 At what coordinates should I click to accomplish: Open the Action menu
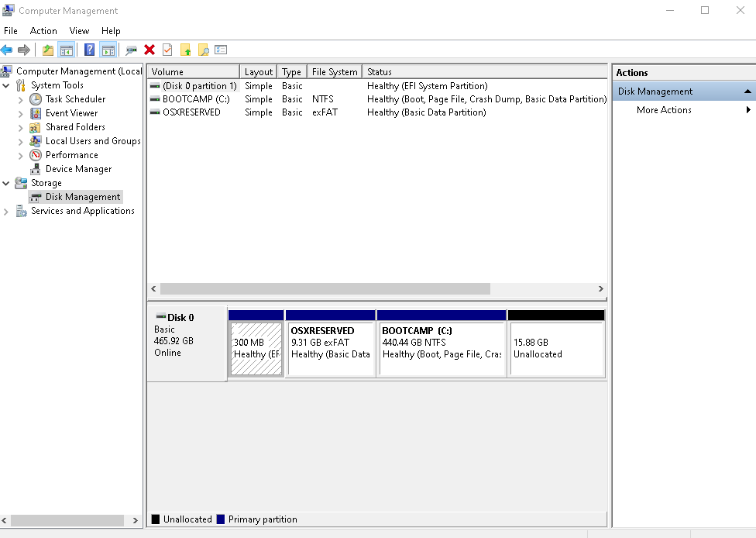coord(43,31)
